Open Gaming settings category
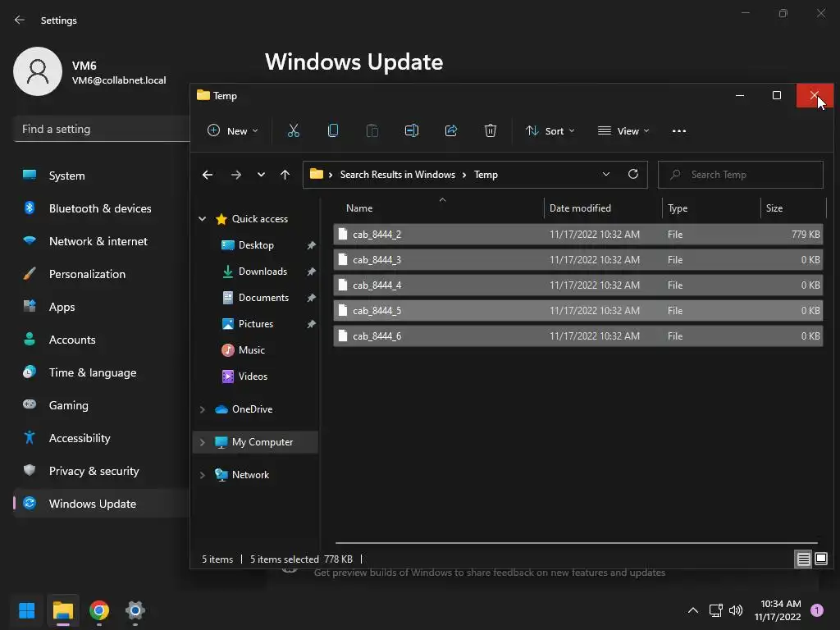This screenshot has width=840, height=630. click(101, 405)
